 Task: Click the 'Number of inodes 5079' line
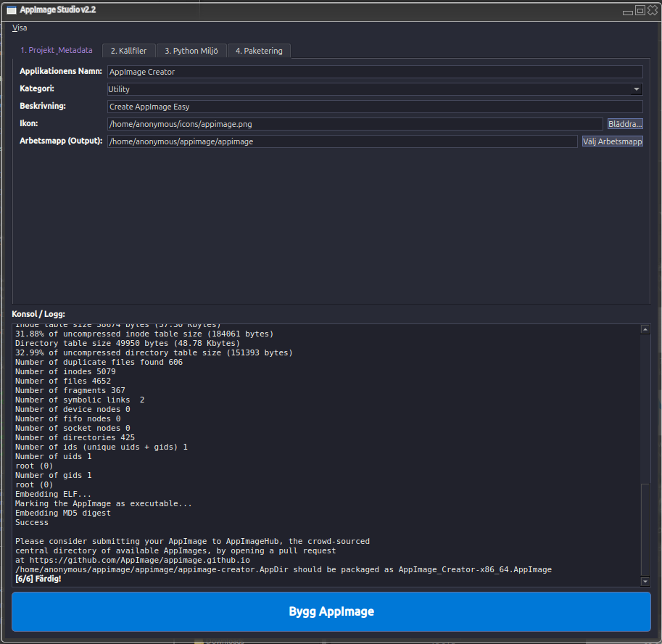pos(65,371)
